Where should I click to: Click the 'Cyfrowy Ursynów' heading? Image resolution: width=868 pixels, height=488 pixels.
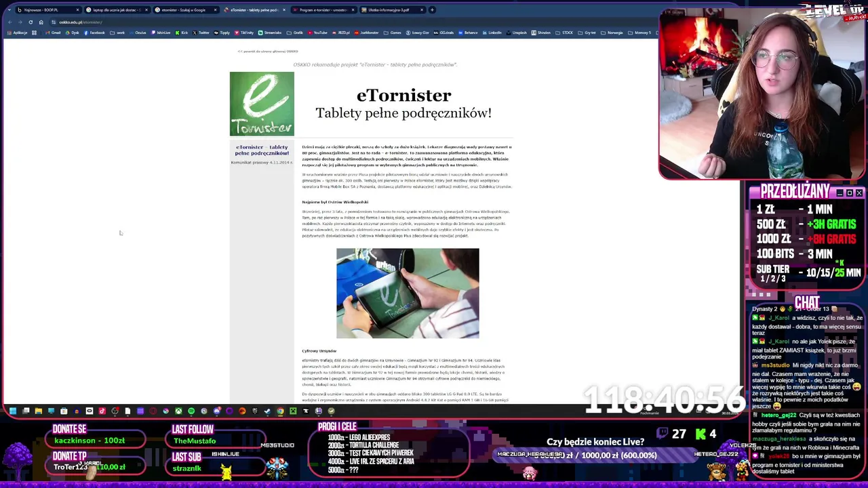pos(319,351)
